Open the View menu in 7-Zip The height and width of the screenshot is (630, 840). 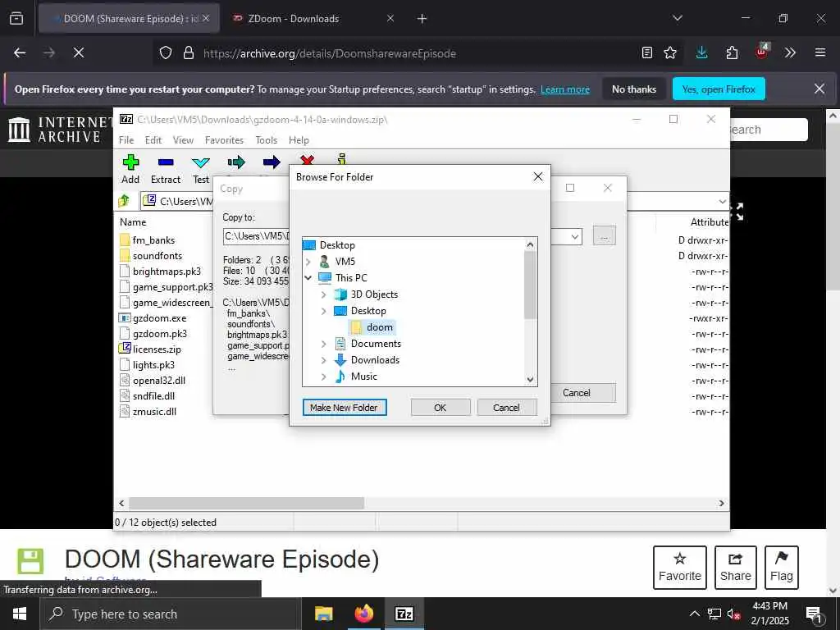[x=183, y=140]
